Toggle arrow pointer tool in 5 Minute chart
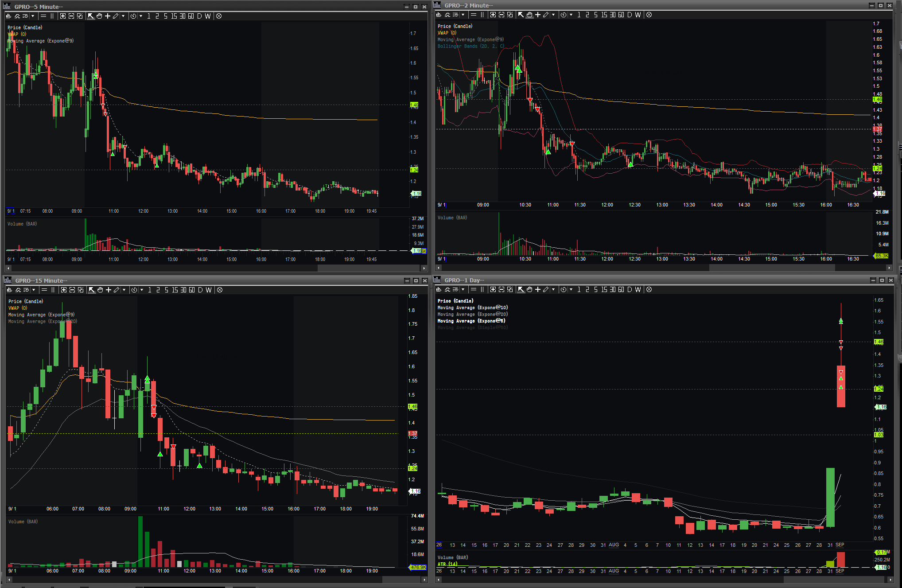Image resolution: width=902 pixels, height=588 pixels. [x=91, y=16]
